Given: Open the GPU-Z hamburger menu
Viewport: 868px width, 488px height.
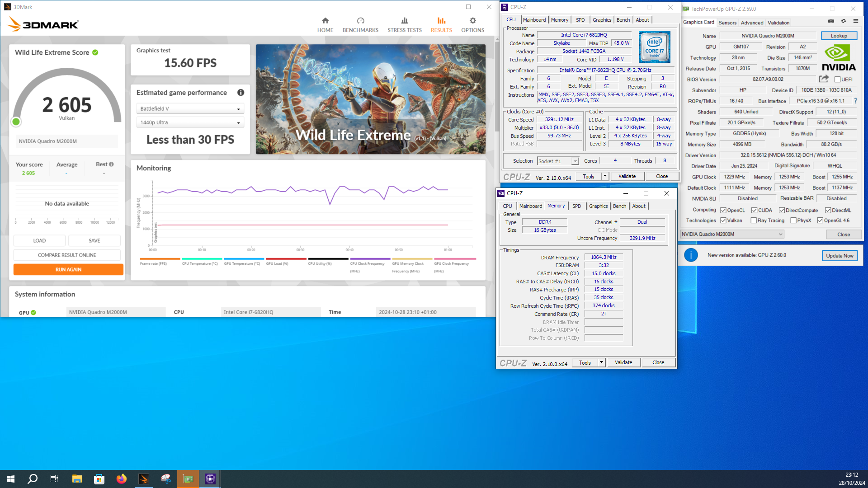Looking at the screenshot, I should click(x=856, y=21).
